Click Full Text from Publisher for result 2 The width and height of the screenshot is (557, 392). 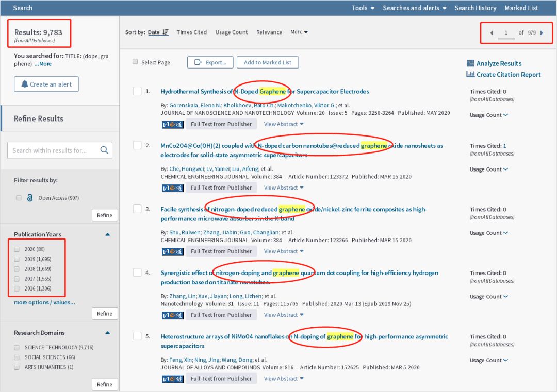point(221,188)
